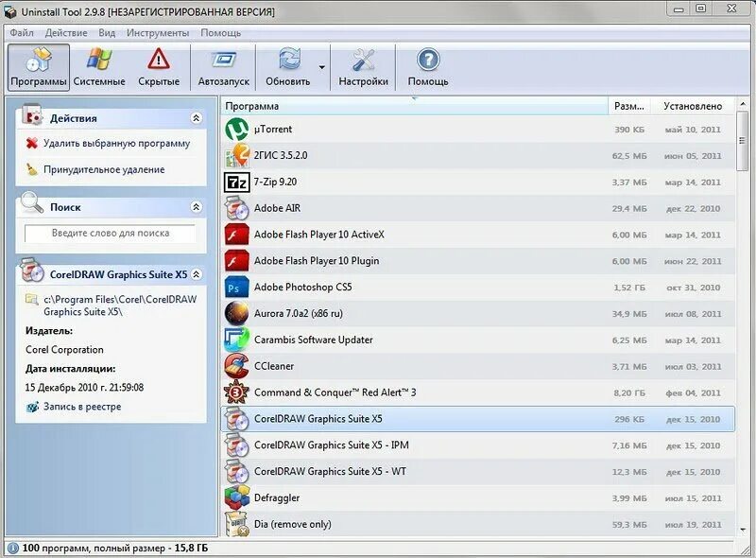Click the program list scrollbar thumb

tap(743, 141)
